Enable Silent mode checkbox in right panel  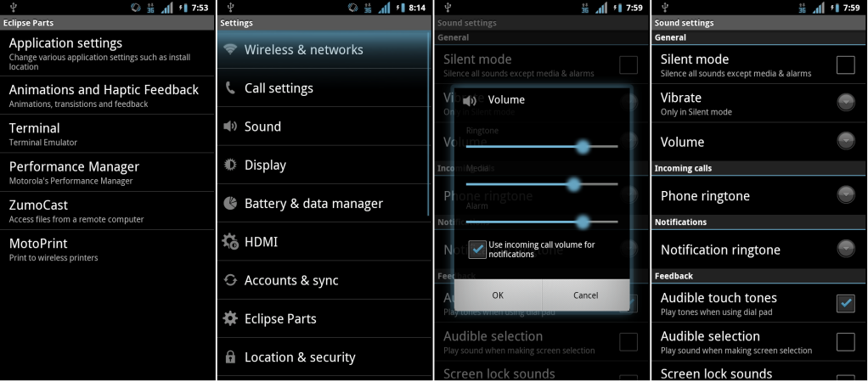click(x=845, y=65)
